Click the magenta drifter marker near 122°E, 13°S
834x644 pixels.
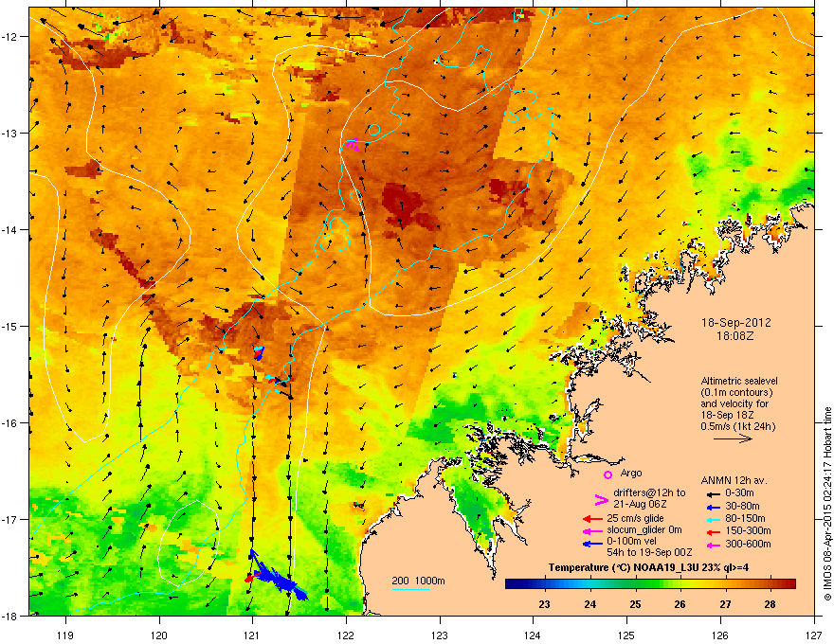coord(353,143)
